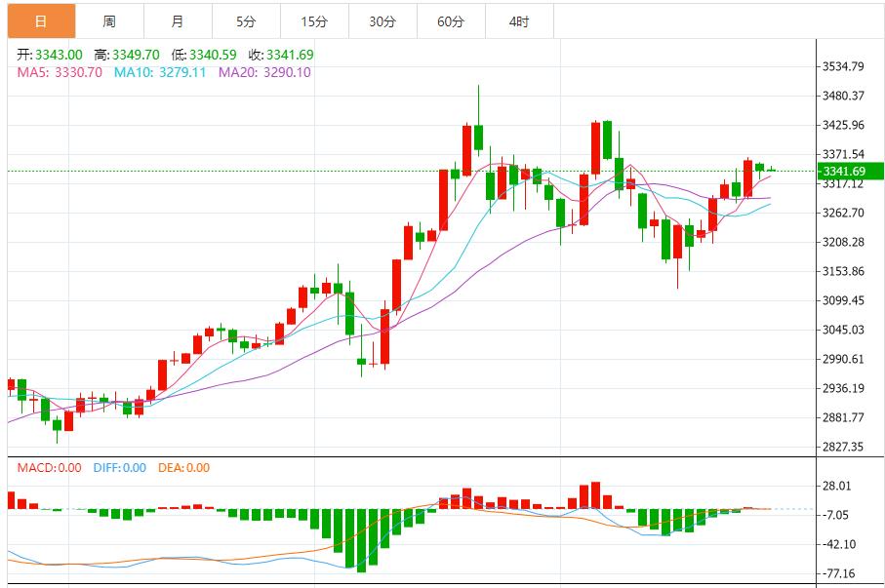Open the 15分 timeframe tab
Screen dimensions: 885x588
pyautogui.click(x=313, y=21)
